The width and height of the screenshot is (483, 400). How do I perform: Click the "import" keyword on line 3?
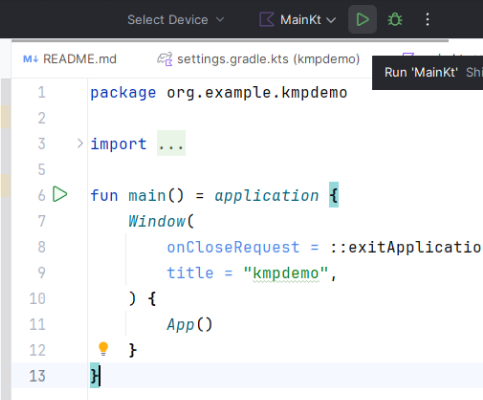(118, 144)
